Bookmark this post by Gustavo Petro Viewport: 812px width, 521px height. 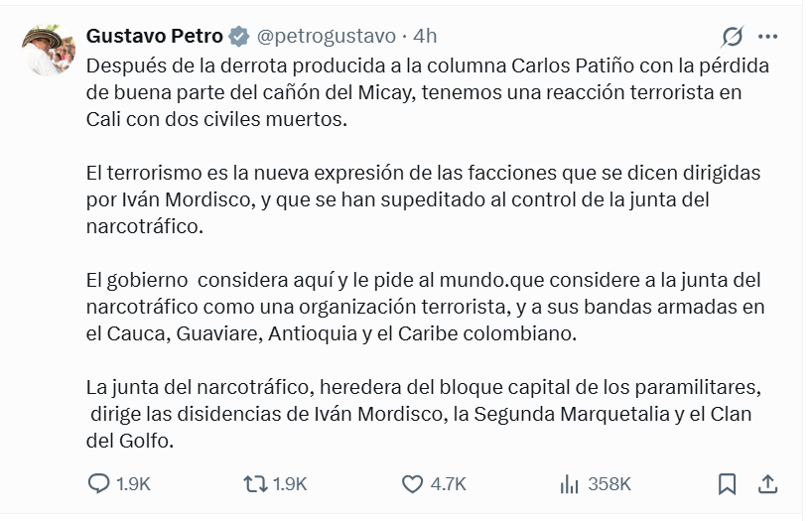coord(728,483)
